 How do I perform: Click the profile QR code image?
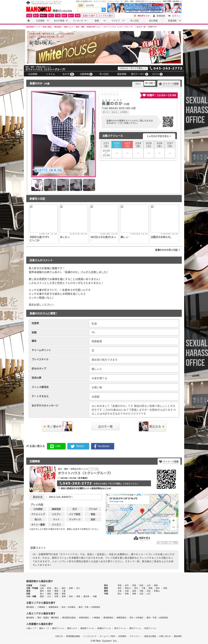point(168,122)
